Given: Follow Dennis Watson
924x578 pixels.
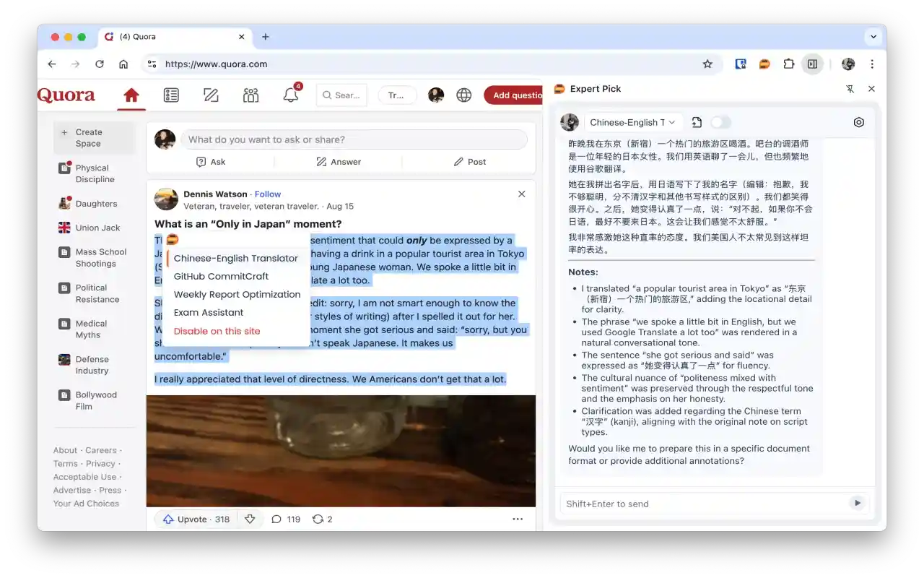Looking at the screenshot, I should [x=268, y=194].
